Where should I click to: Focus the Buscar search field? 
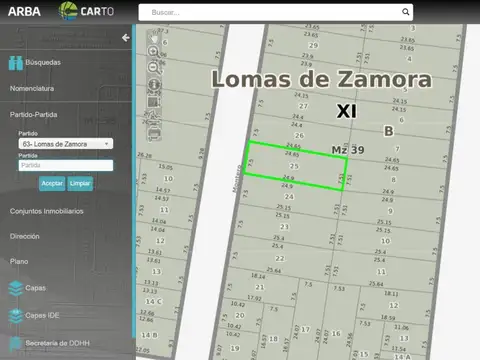pyautogui.click(x=275, y=12)
